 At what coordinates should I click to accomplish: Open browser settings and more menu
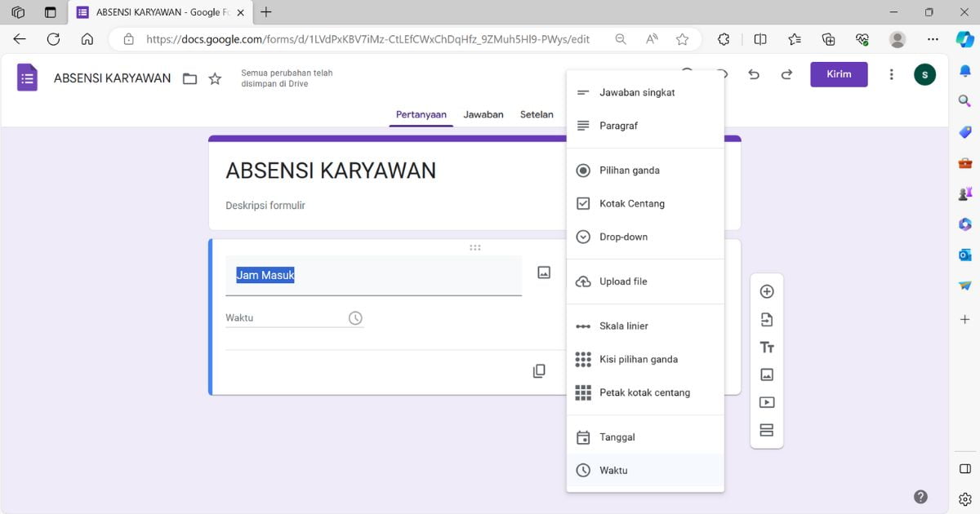pos(933,39)
